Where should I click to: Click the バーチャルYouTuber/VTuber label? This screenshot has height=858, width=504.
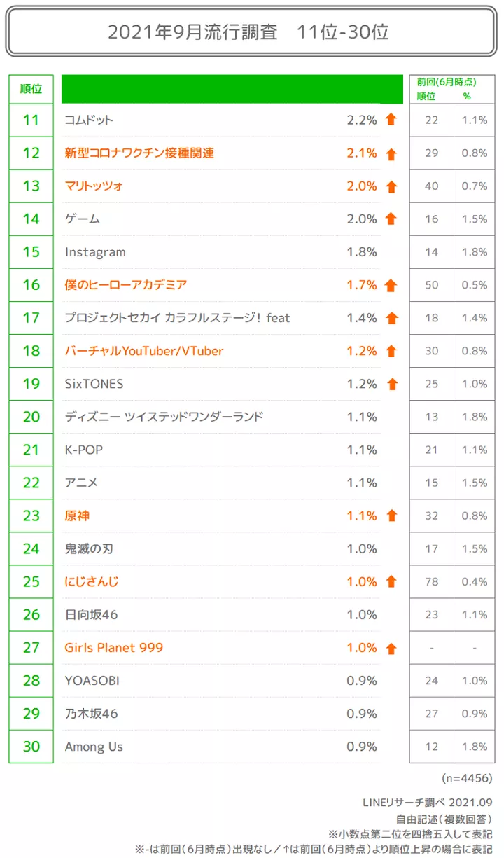pyautogui.click(x=144, y=351)
